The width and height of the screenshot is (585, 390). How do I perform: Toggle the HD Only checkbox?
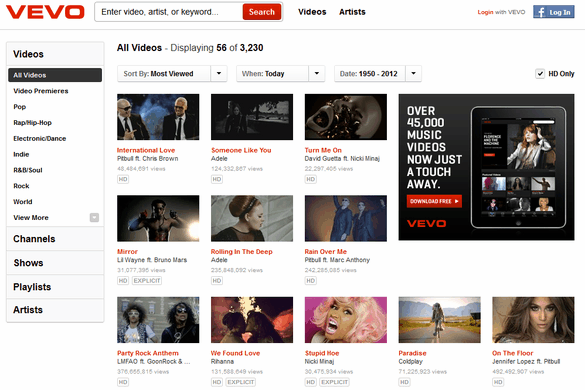pyautogui.click(x=540, y=74)
